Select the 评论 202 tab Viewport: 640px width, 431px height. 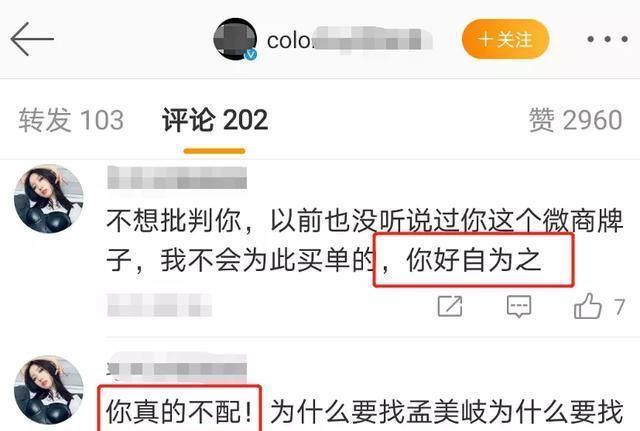click(x=215, y=120)
